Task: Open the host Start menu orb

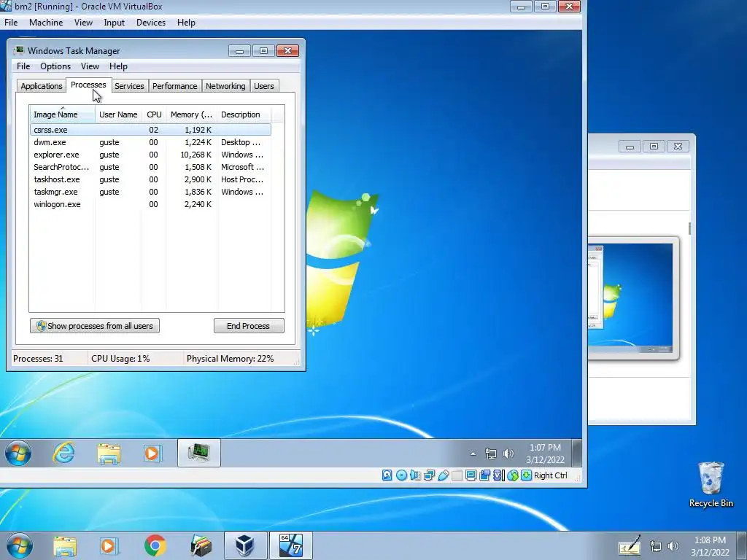Action: coord(20,545)
